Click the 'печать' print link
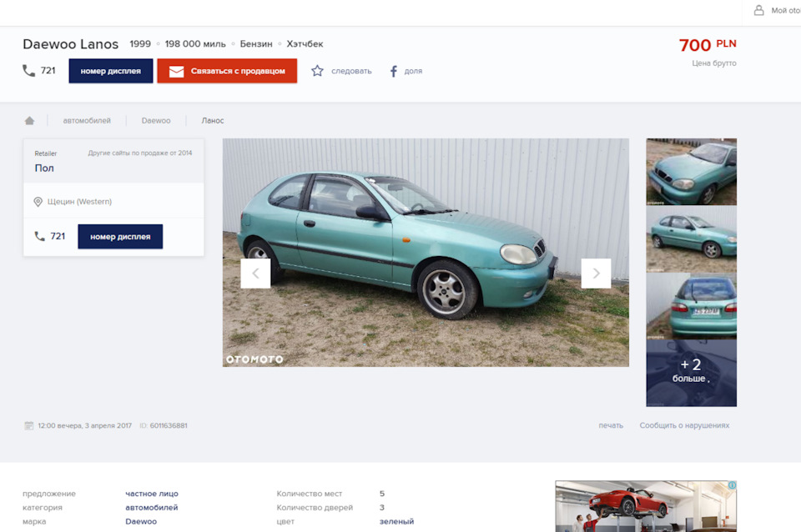The width and height of the screenshot is (801, 532). click(611, 425)
